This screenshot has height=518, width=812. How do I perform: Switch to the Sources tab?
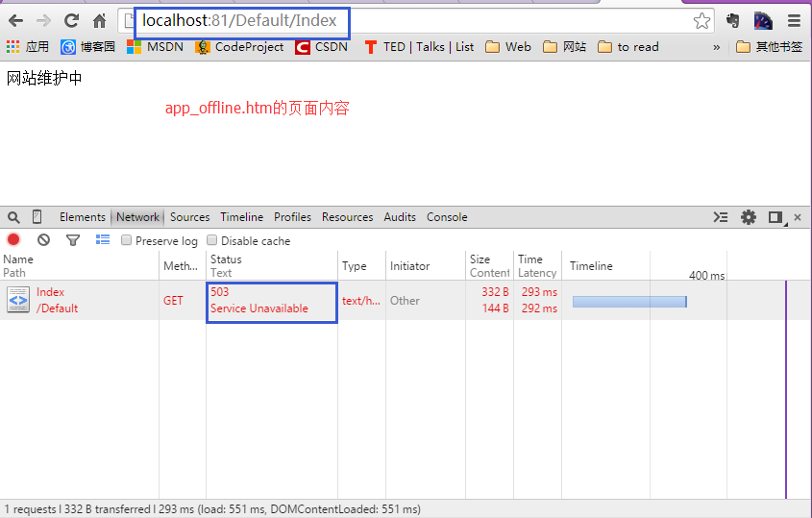tap(189, 217)
